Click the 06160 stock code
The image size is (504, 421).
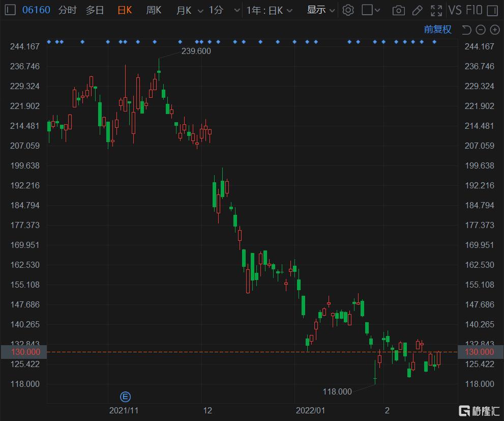coord(36,10)
